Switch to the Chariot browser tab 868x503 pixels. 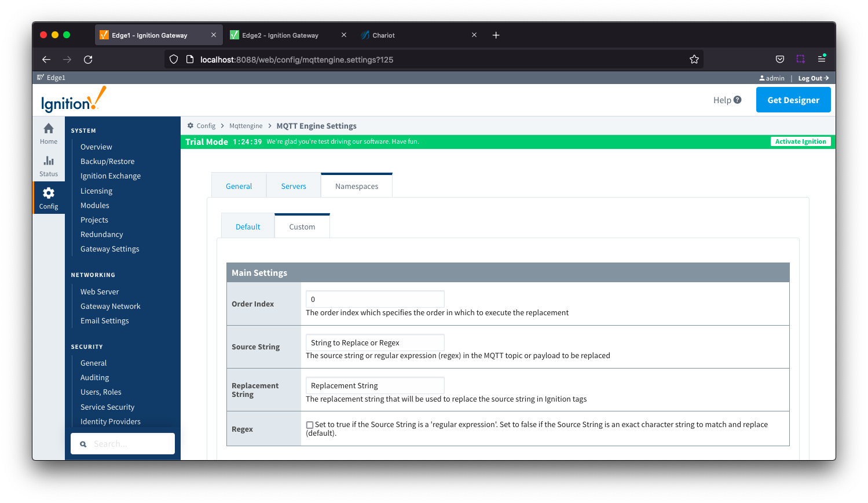click(383, 35)
